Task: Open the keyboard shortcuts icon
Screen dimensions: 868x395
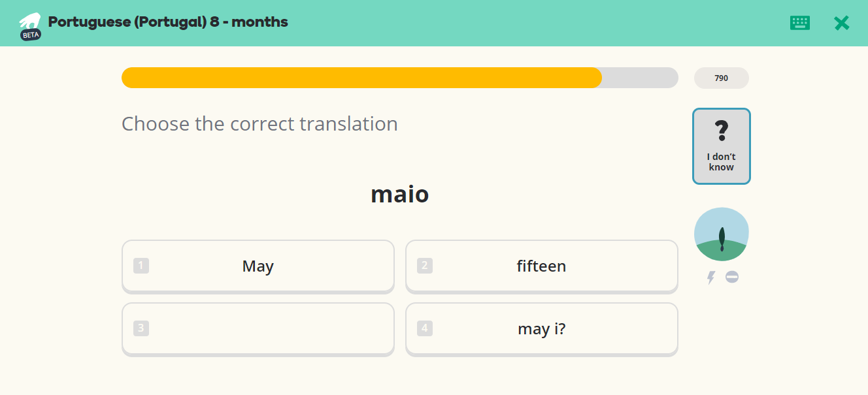Action: point(799,23)
